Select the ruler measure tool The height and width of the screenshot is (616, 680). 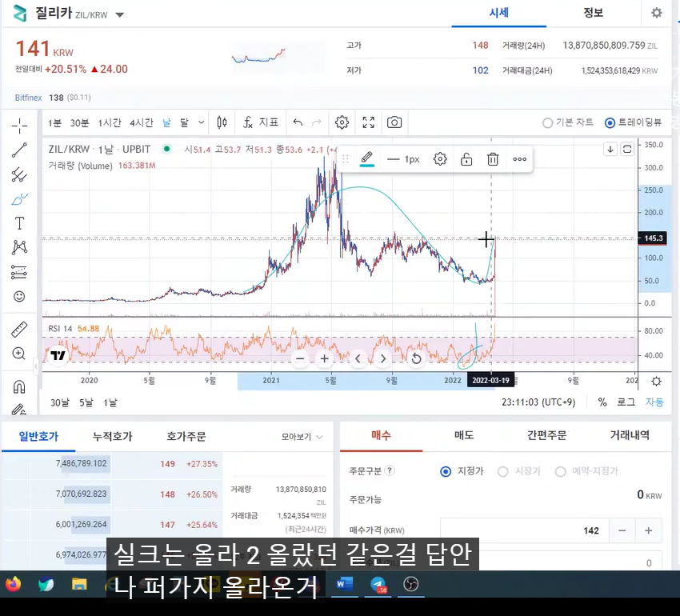19,330
